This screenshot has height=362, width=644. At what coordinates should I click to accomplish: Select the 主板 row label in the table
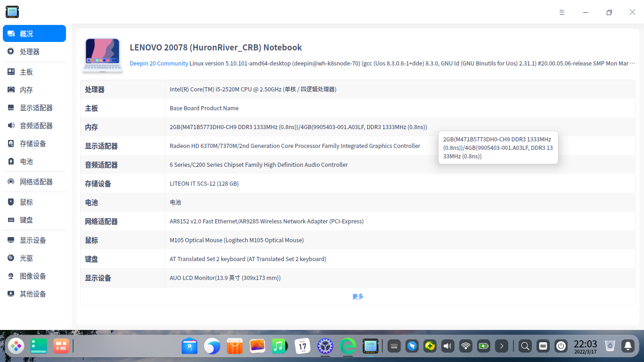tap(91, 108)
